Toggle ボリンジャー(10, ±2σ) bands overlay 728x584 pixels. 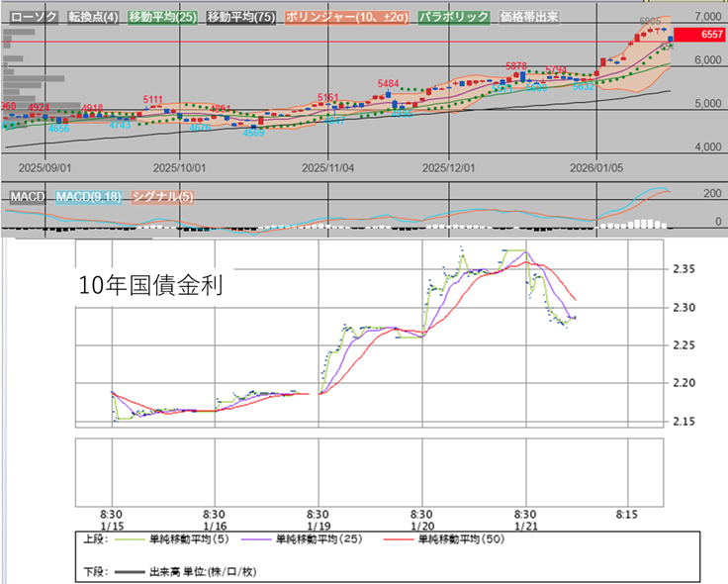coord(346,18)
